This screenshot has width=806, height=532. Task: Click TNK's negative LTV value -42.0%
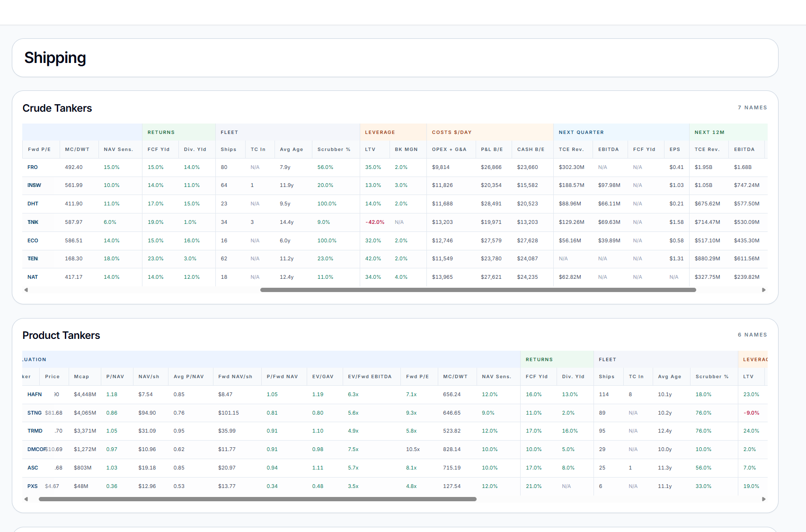(374, 222)
